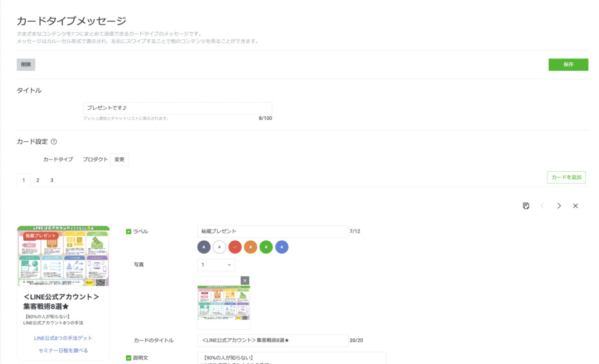
Task: Open the 写真 count dropdown
Action: pos(215,265)
